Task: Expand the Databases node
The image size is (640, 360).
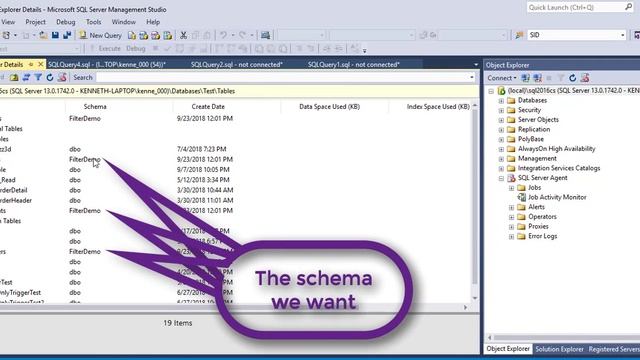Action: tap(501, 101)
